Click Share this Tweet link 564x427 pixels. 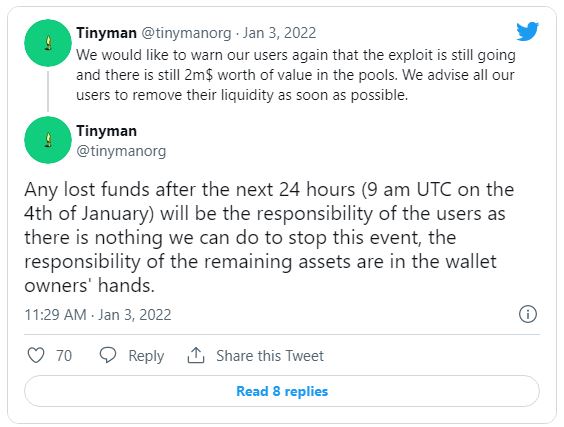click(270, 356)
